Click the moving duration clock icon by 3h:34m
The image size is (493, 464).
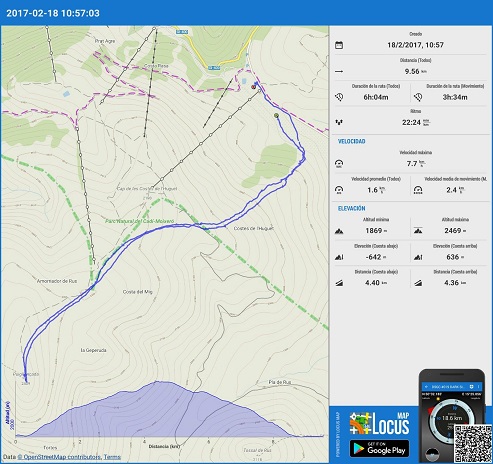click(418, 97)
